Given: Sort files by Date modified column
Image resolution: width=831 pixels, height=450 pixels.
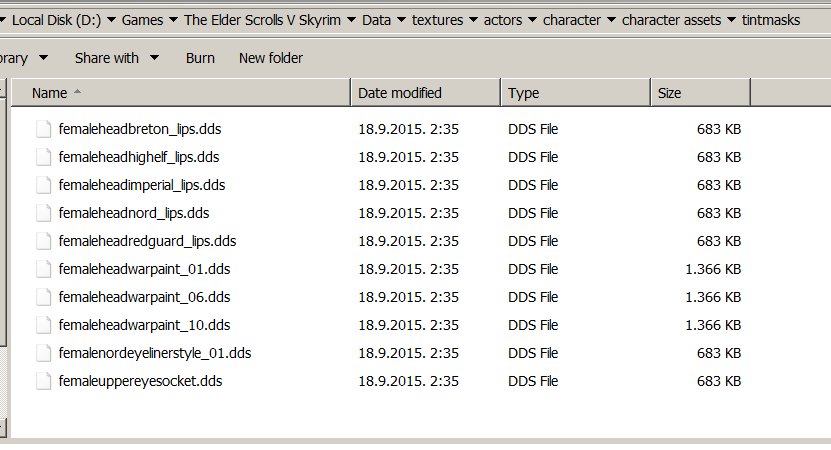Looking at the screenshot, I should click(x=400, y=93).
